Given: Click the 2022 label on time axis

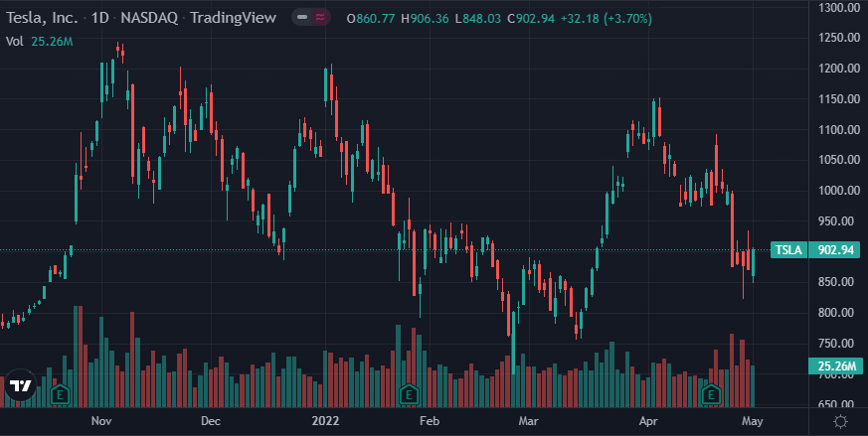Looking at the screenshot, I should [x=325, y=421].
